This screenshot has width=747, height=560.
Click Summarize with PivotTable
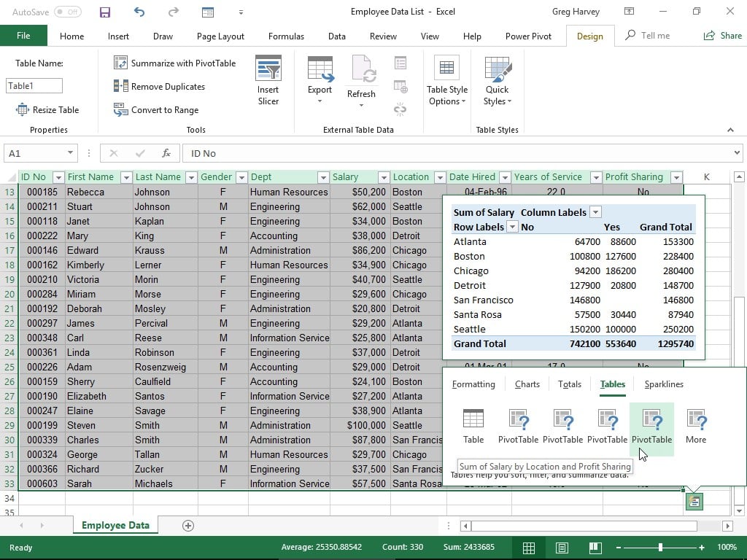(175, 63)
